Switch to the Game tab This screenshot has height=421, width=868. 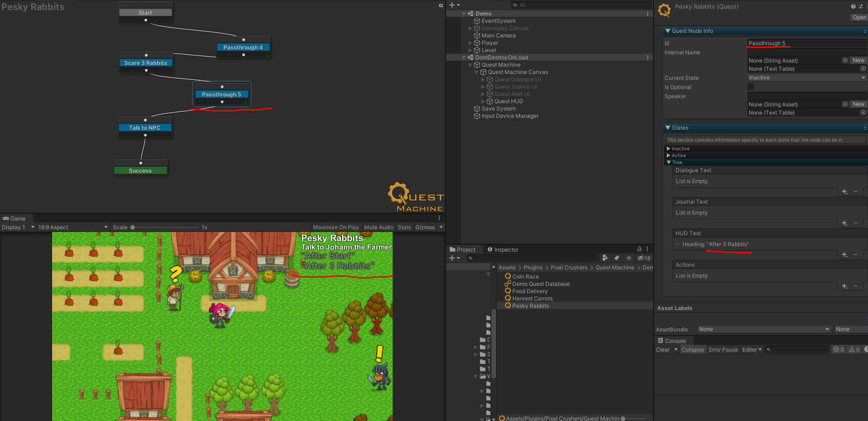[x=14, y=219]
